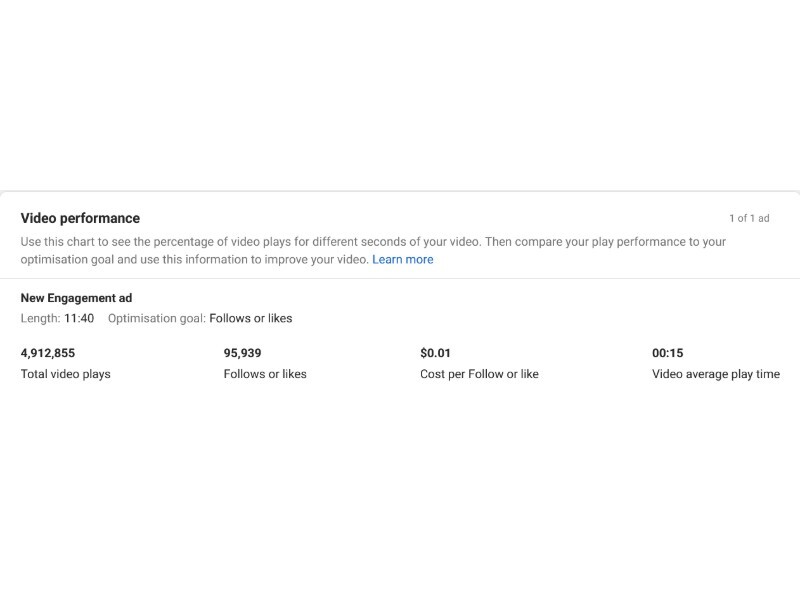Viewport: 800px width, 600px height.
Task: Select the Total video plays metric
Action: 68,373
